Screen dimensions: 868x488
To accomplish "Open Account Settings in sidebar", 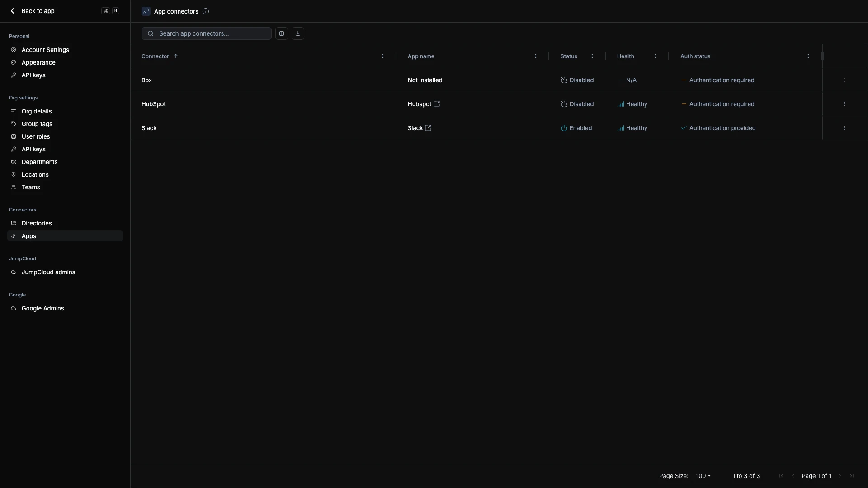I will 45,50.
